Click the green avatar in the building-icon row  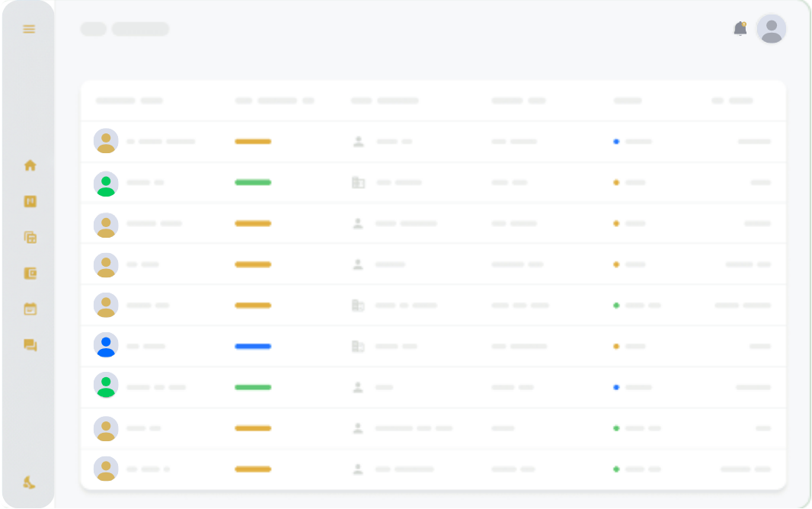coord(106,184)
